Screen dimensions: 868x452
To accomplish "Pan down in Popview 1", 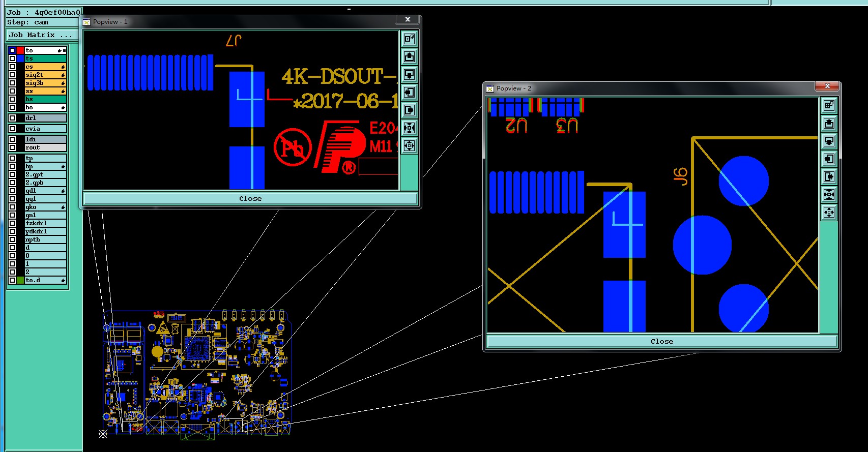I will 409,74.
